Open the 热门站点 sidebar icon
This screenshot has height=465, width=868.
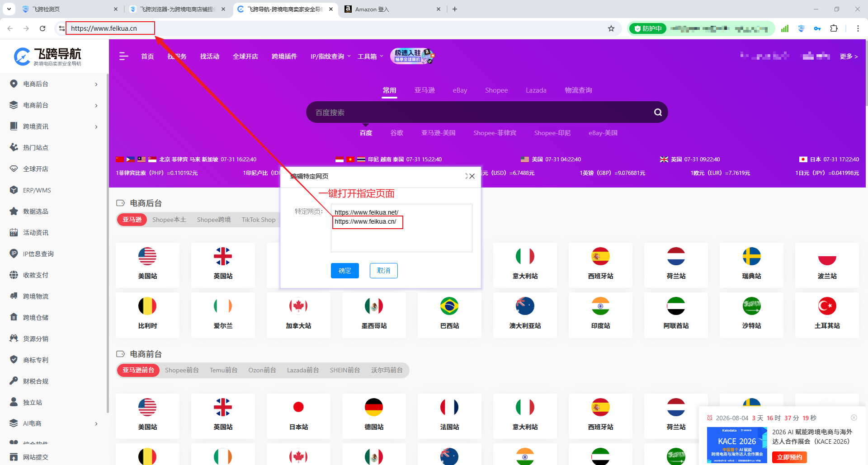pyautogui.click(x=14, y=147)
